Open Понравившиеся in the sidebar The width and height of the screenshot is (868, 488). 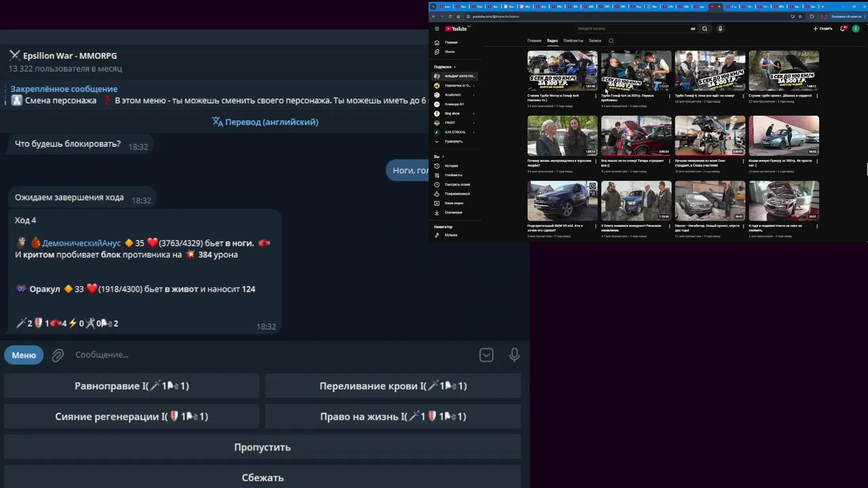click(x=456, y=194)
